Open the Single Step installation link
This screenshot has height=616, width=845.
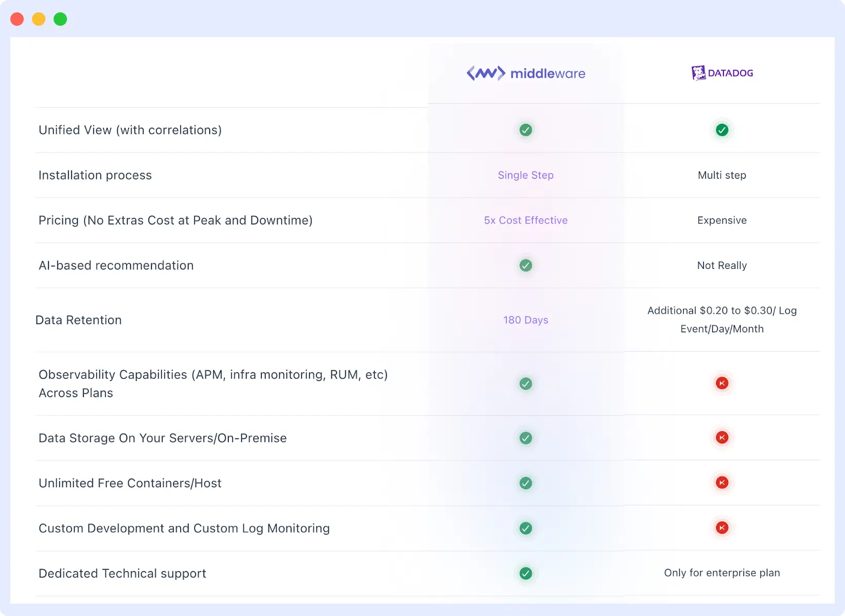click(526, 175)
